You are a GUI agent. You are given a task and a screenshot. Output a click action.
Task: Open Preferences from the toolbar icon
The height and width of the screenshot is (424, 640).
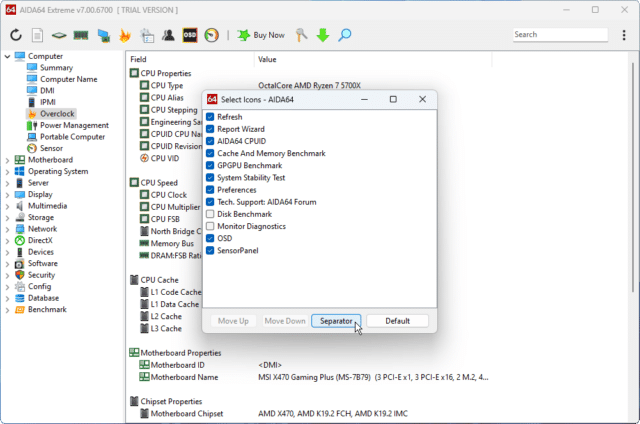pos(147,36)
